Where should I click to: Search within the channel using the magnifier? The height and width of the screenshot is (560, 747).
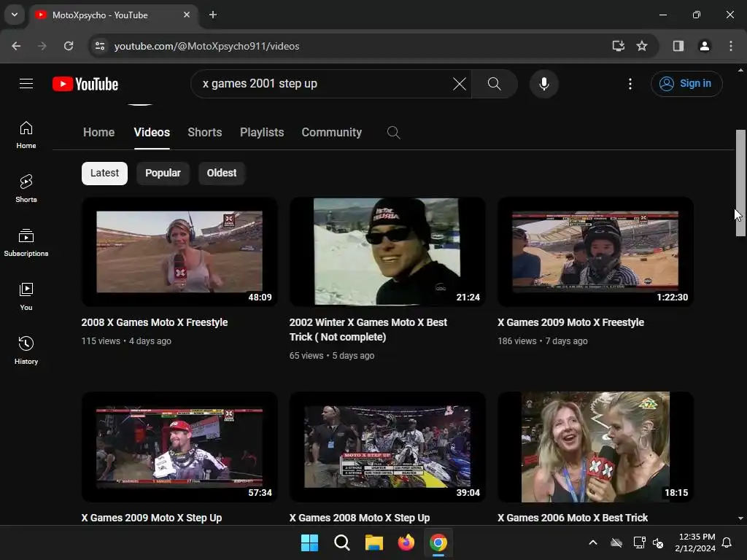coord(393,133)
